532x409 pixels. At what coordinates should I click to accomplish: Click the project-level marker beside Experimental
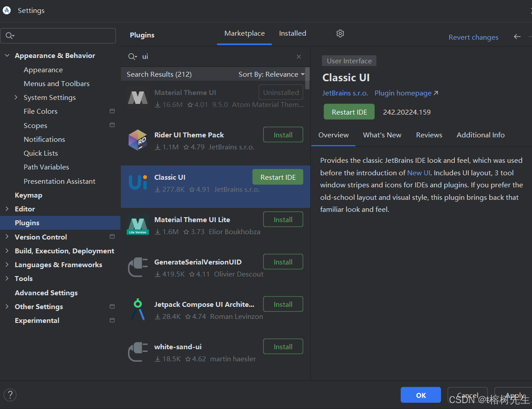point(112,320)
